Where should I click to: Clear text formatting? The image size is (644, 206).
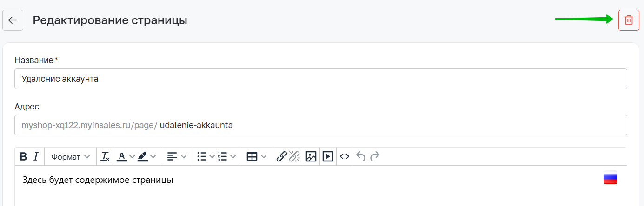click(x=105, y=156)
